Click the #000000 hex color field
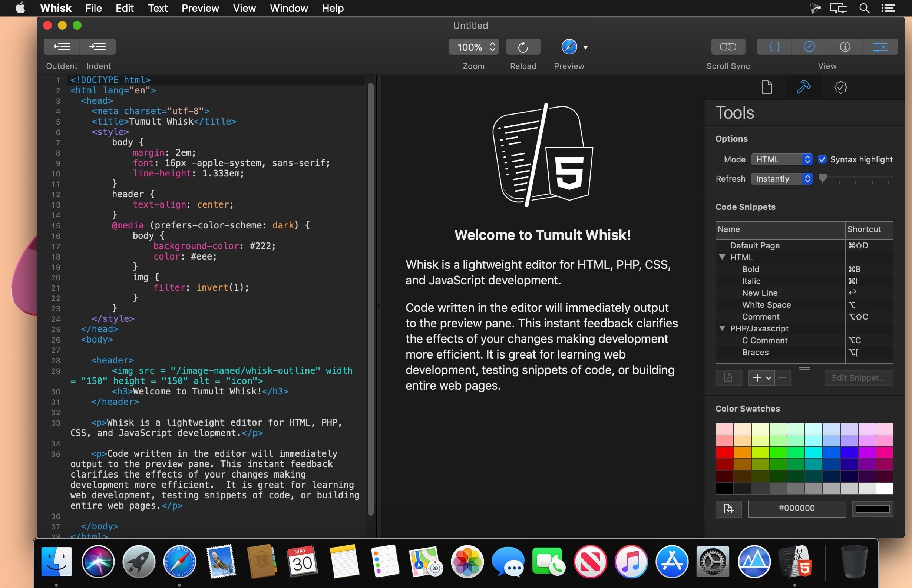 tap(796, 508)
